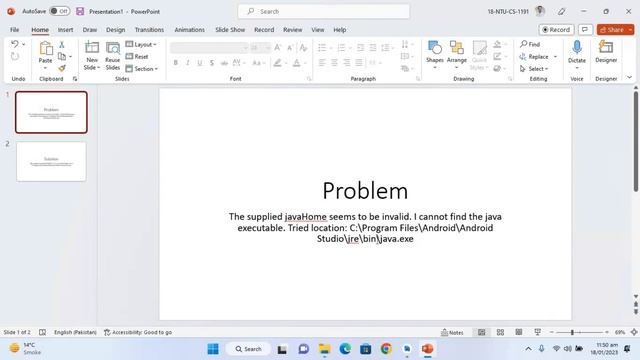This screenshot has height=360, width=640.
Task: Start Slide Show from status bar
Action: click(x=538, y=332)
